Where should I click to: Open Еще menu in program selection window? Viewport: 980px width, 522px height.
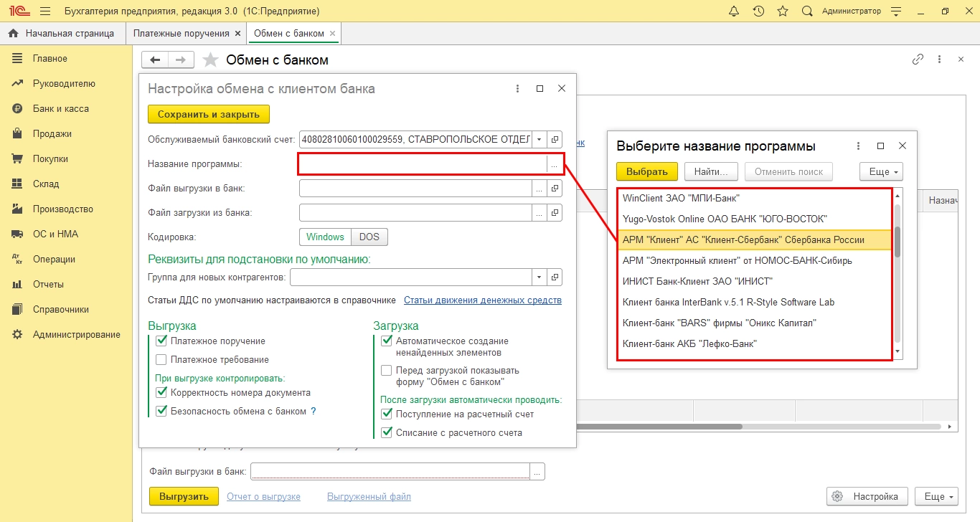(881, 172)
